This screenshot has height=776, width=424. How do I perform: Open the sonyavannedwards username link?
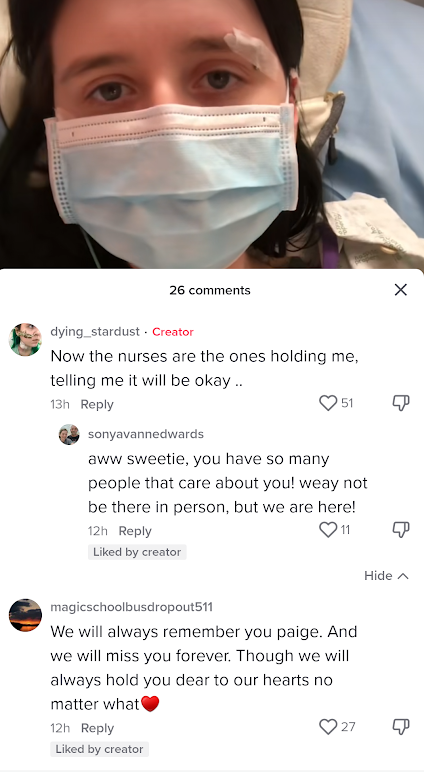[x=146, y=434]
